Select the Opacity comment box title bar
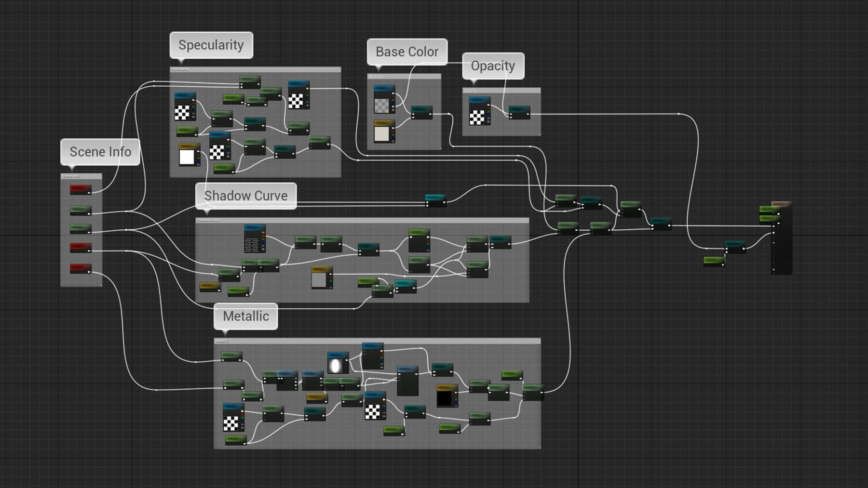The width and height of the screenshot is (868, 488). (x=502, y=90)
